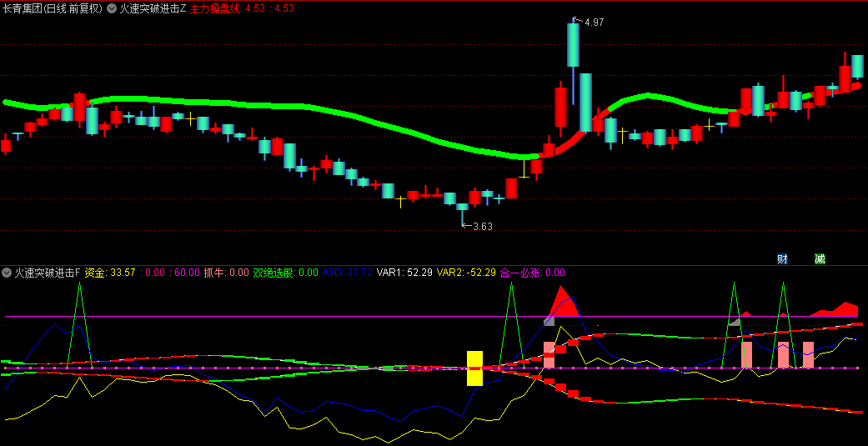Click the 主力操盘线: 4.53 : 4.53 label
Viewport: 868px width, 446px height.
pyautogui.click(x=242, y=8)
